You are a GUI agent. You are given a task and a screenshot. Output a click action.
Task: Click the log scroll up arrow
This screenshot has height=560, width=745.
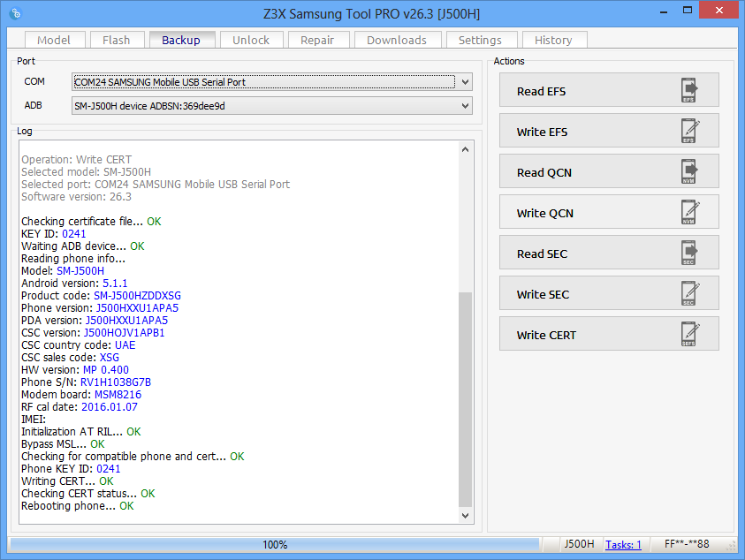pyautogui.click(x=465, y=149)
